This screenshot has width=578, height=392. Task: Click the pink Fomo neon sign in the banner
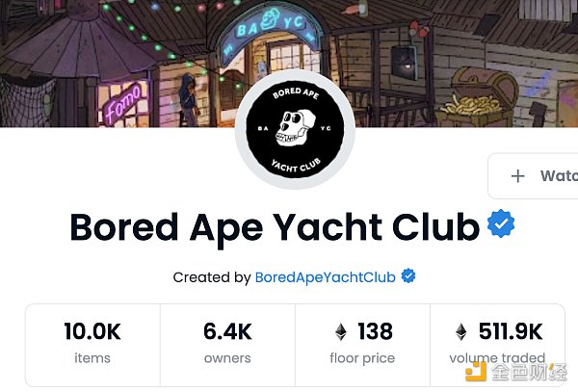coord(125,99)
